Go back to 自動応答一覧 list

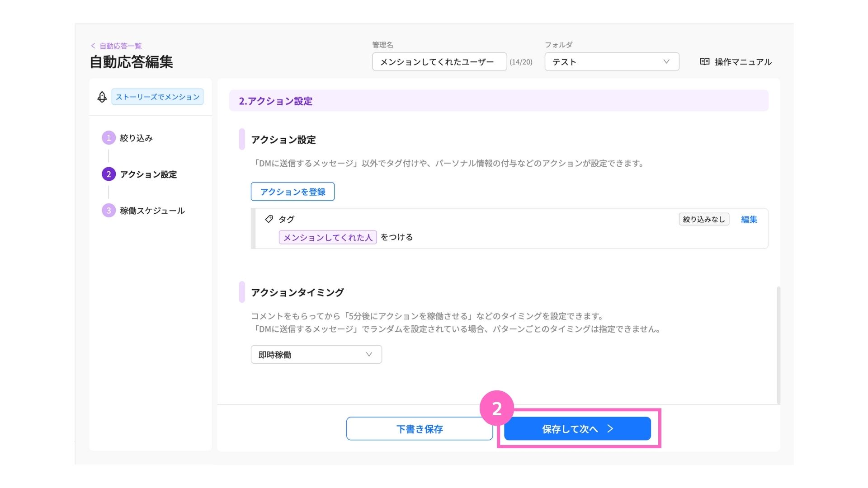(x=116, y=46)
